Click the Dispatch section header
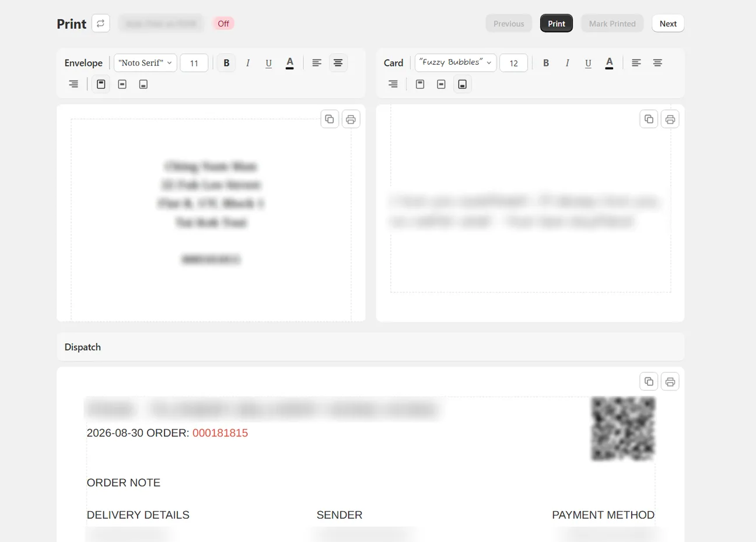 pos(370,347)
